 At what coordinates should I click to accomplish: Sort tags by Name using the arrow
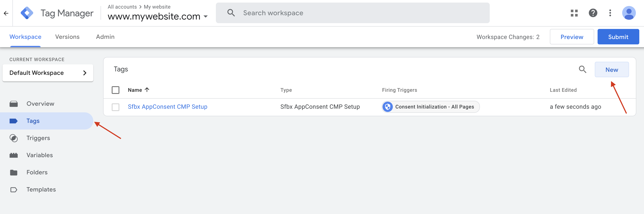pos(147,89)
